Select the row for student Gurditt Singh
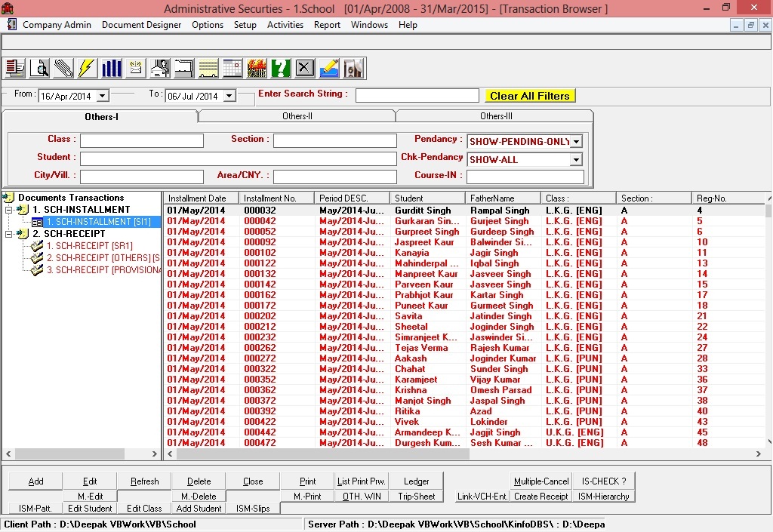 click(464, 211)
